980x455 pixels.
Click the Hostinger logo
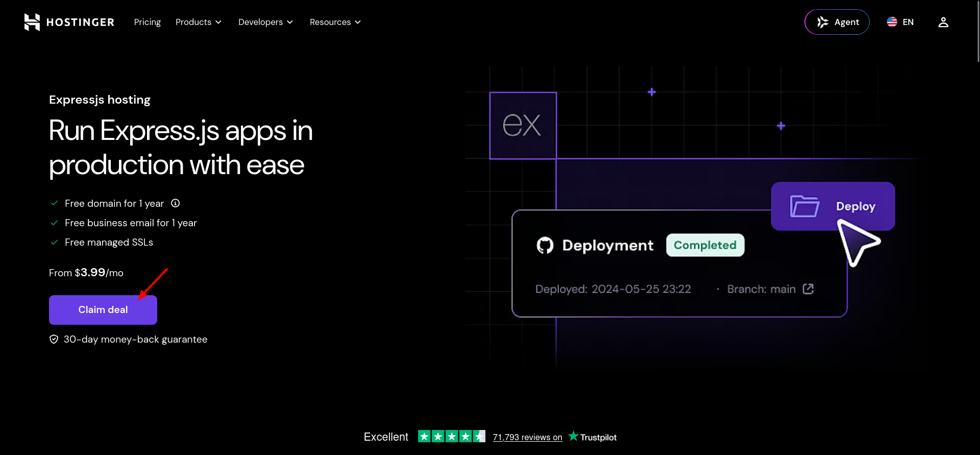pos(69,22)
